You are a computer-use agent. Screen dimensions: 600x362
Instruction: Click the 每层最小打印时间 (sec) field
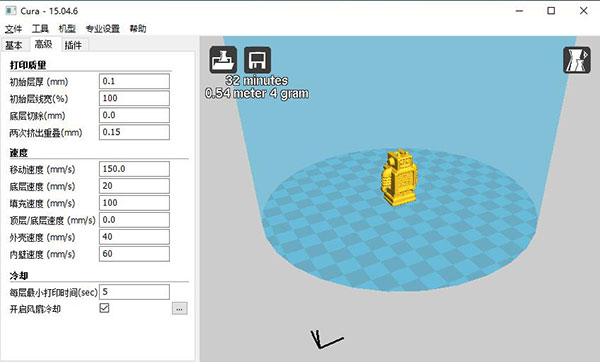(x=134, y=292)
